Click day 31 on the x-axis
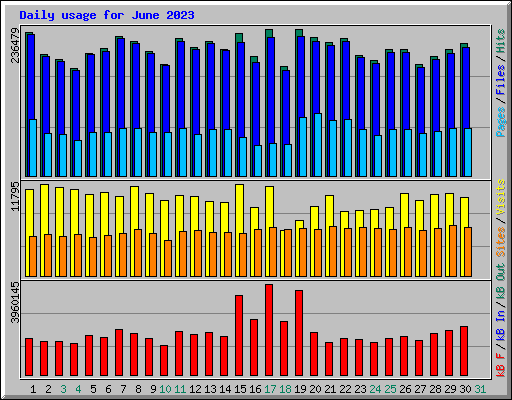 (480, 389)
